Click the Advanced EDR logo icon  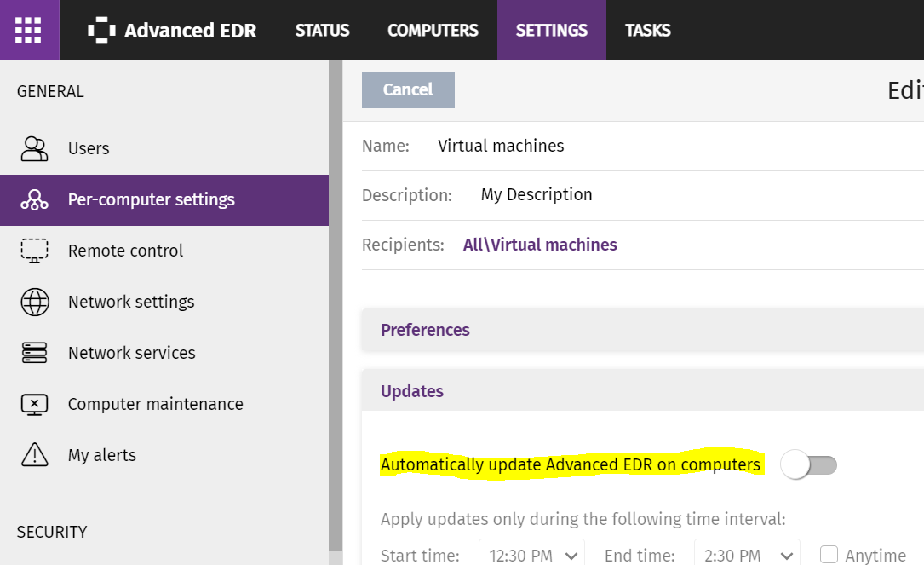[x=101, y=30]
